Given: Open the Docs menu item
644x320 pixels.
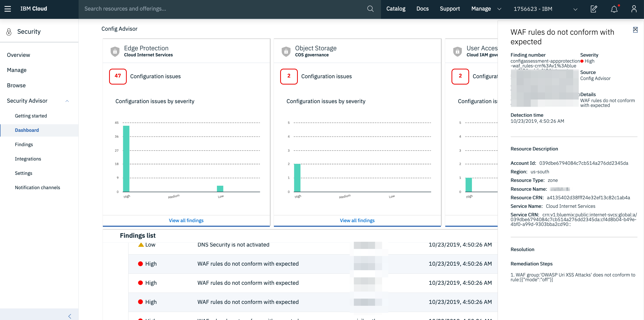Looking at the screenshot, I should click(x=422, y=9).
